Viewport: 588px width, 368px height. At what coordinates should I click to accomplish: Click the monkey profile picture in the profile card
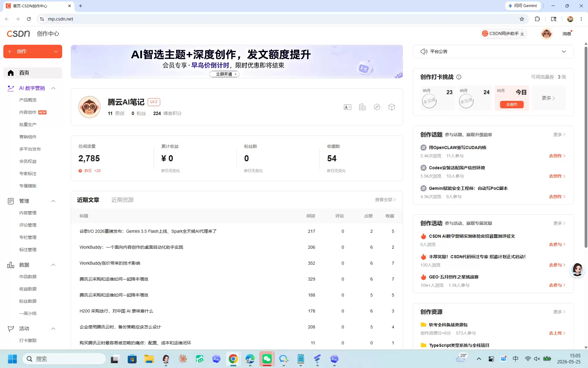point(89,107)
